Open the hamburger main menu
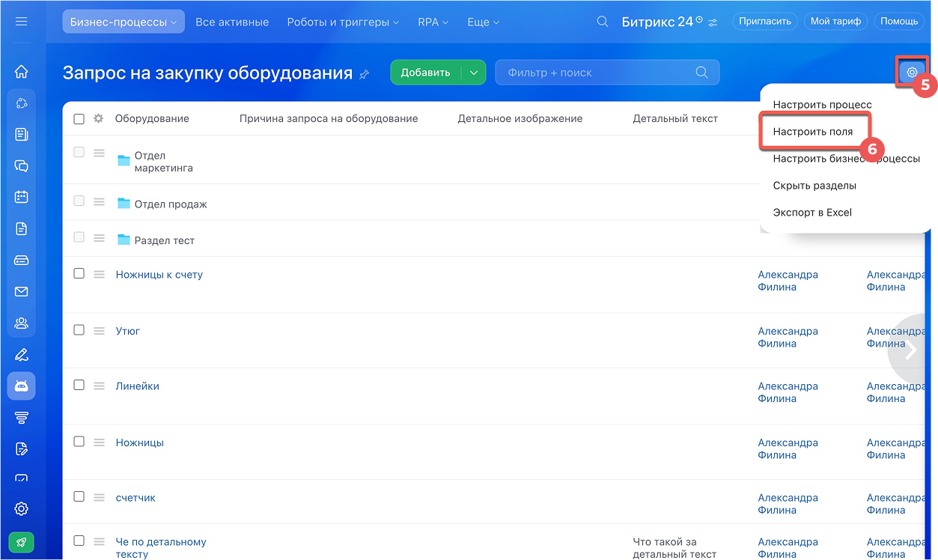The image size is (938, 560). (x=21, y=22)
